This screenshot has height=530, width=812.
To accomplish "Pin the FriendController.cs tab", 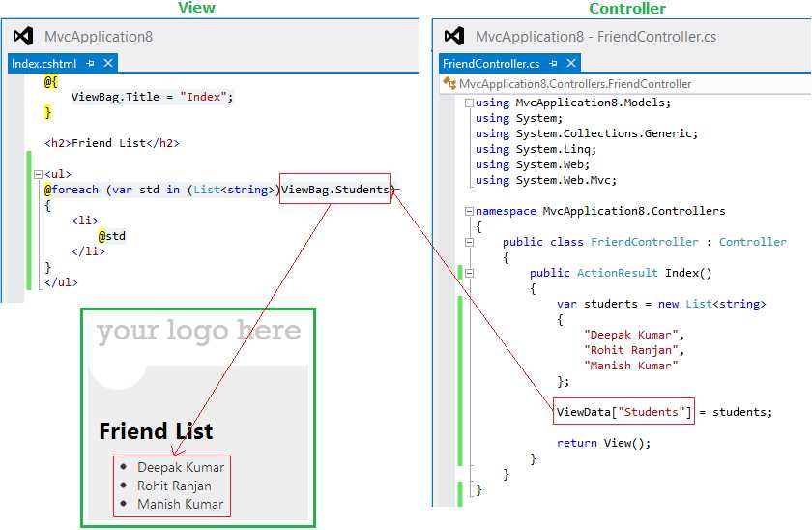I will coord(554,63).
